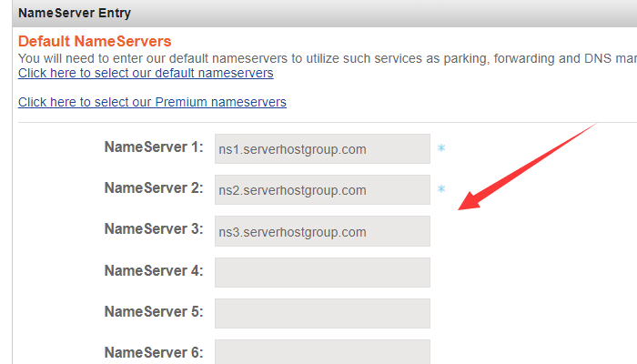
Task: Focus the ns3.serverhostgroup.com field
Action: point(322,231)
